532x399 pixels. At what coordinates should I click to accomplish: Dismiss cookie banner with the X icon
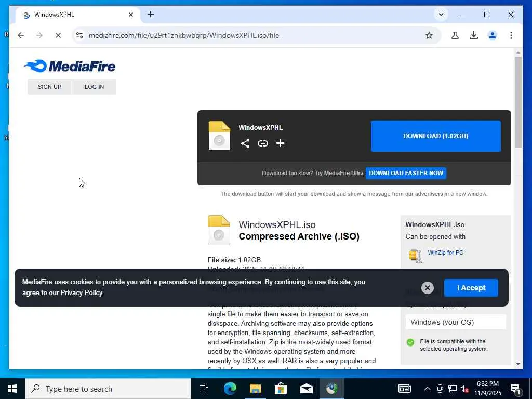pyautogui.click(x=428, y=288)
